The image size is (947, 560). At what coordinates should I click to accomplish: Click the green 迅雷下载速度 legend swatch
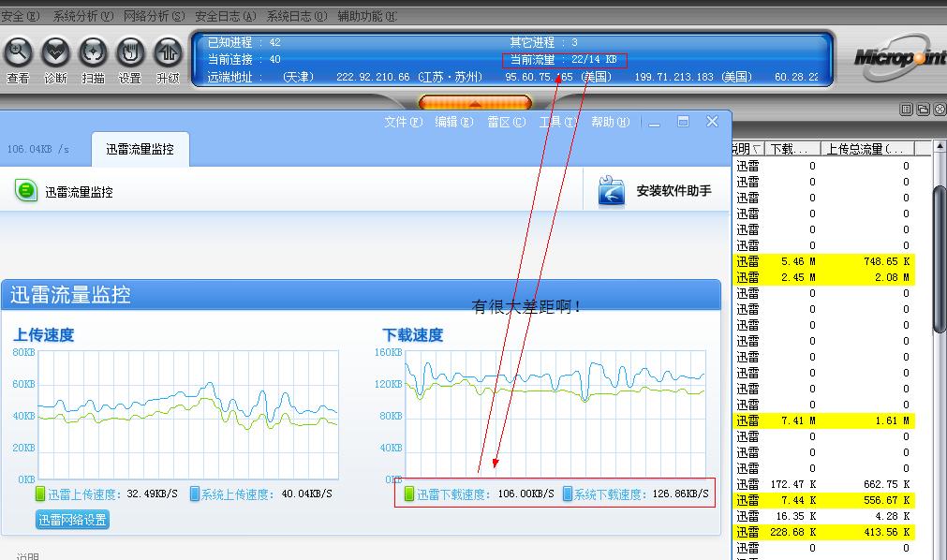coord(409,494)
